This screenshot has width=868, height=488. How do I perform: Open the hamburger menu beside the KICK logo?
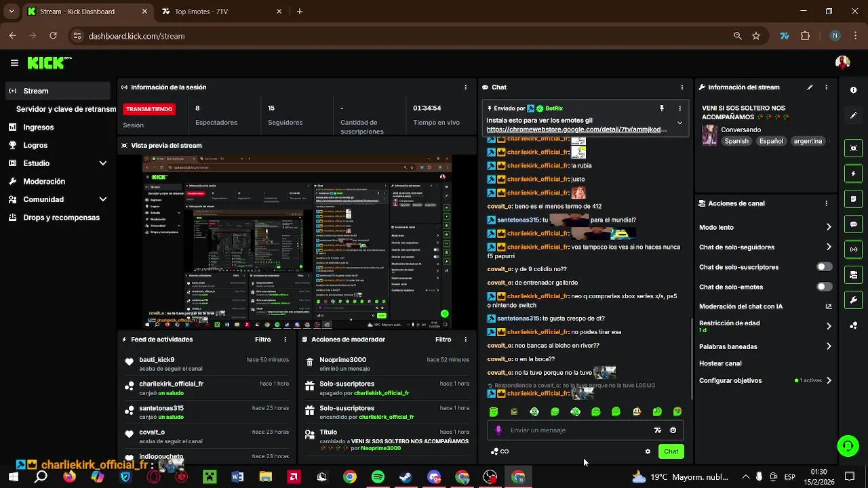(14, 63)
